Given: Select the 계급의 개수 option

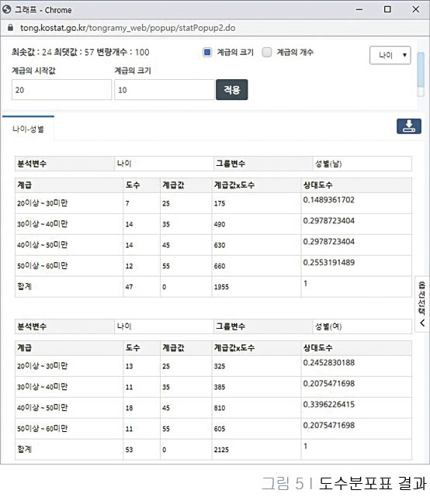Looking at the screenshot, I should tap(267, 52).
